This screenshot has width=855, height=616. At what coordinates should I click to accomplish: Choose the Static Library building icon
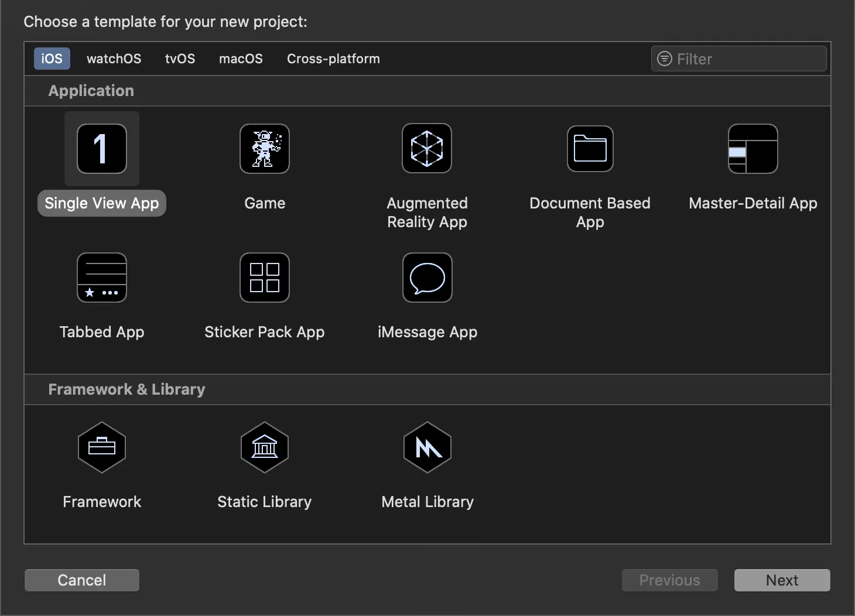pos(265,447)
